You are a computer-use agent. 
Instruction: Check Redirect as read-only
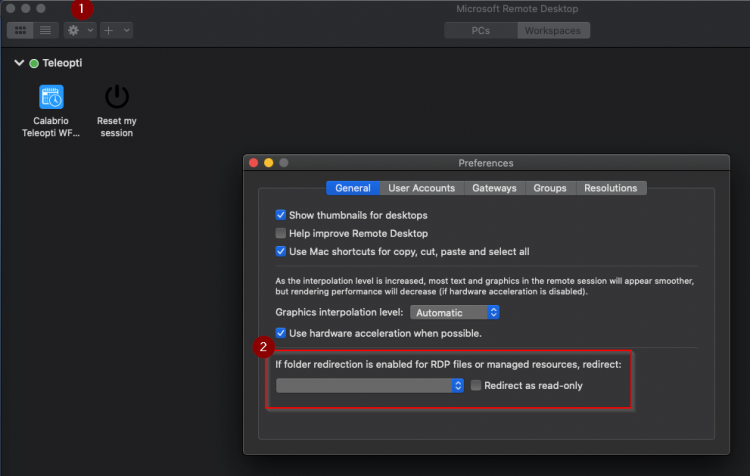point(476,386)
